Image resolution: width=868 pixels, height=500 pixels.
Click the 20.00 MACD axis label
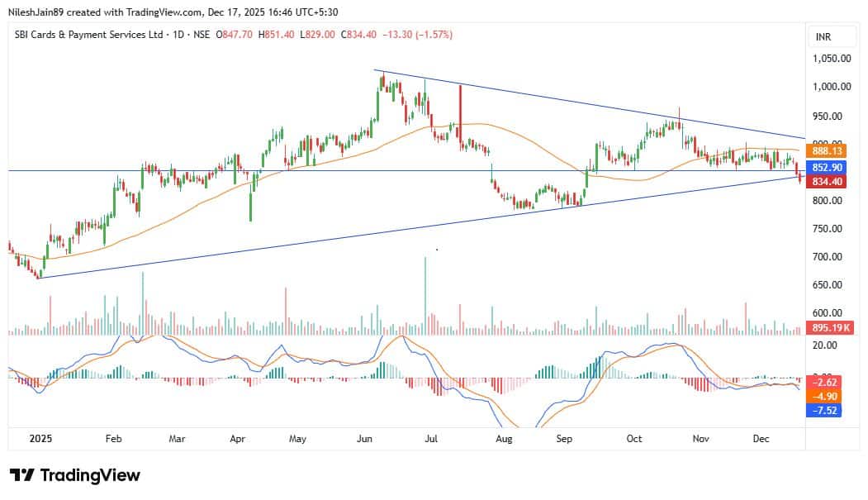pos(824,345)
